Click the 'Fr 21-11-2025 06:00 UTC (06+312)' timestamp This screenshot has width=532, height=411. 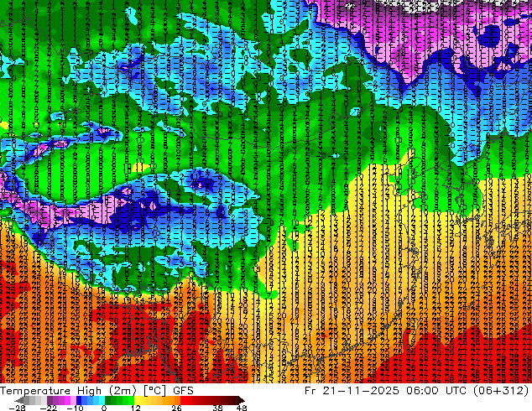(x=417, y=391)
